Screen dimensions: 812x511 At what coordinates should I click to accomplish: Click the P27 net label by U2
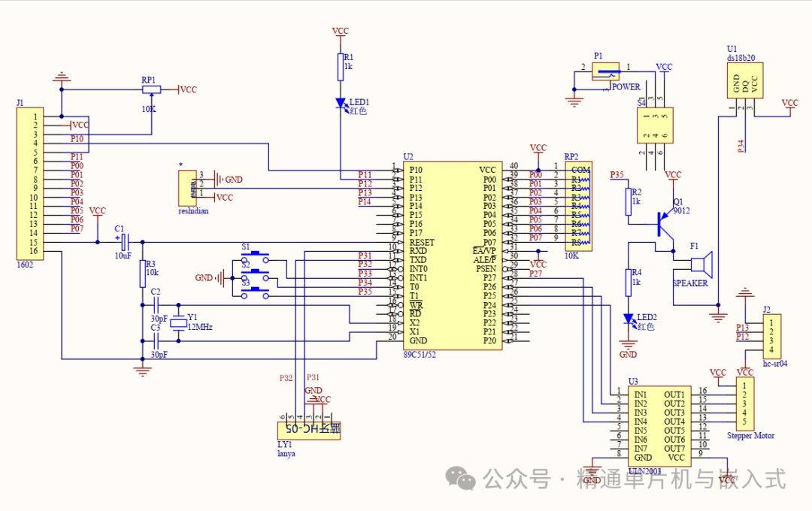[535, 274]
